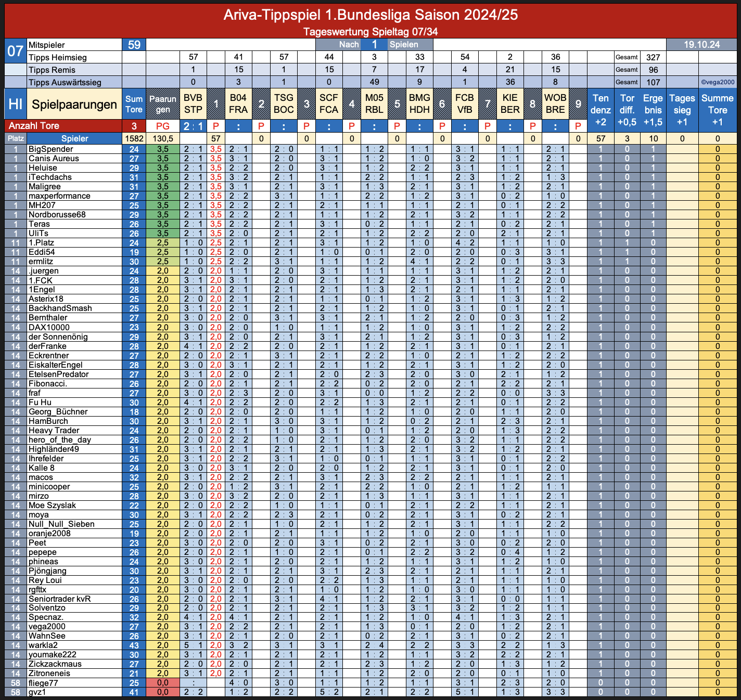Select player name 'vega2000'
This screenshot has height=700, width=741.
coord(47,626)
